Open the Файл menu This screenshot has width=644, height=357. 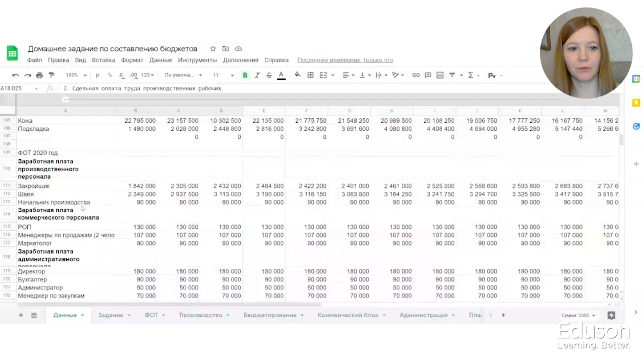point(35,60)
